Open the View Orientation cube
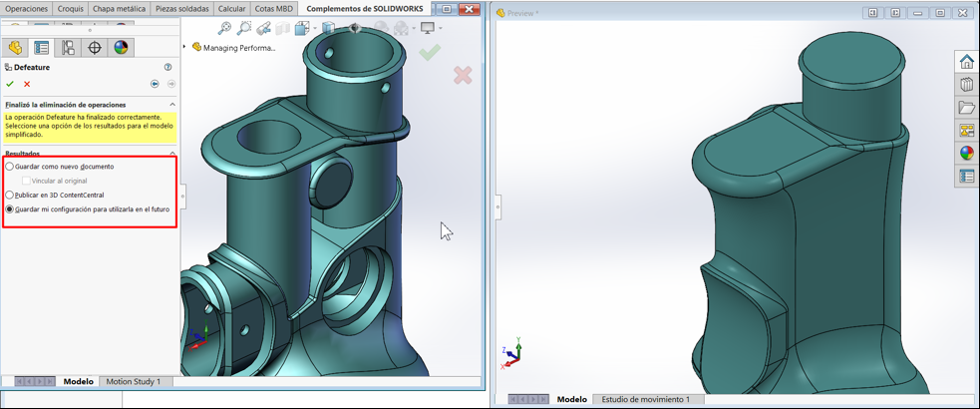Image resolution: width=980 pixels, height=409 pixels. (302, 28)
